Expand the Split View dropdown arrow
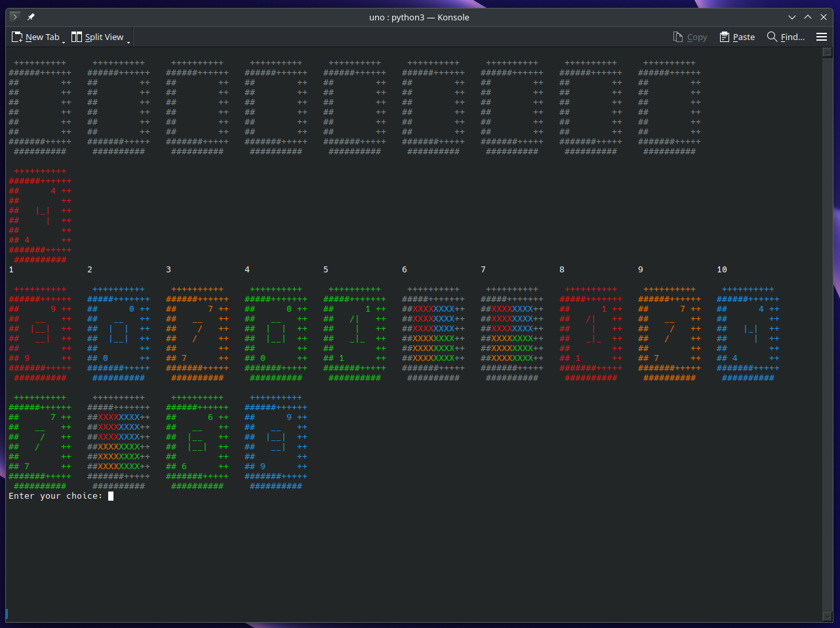 pyautogui.click(x=129, y=41)
